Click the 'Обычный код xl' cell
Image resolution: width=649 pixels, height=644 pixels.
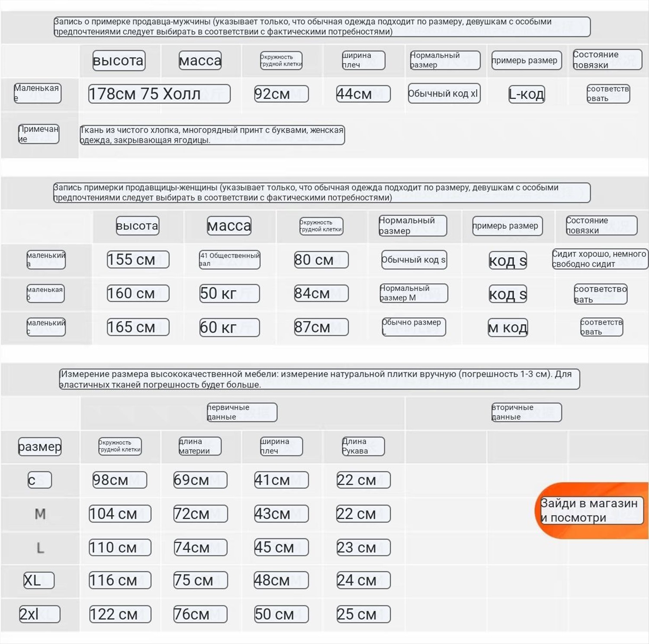coord(444,93)
